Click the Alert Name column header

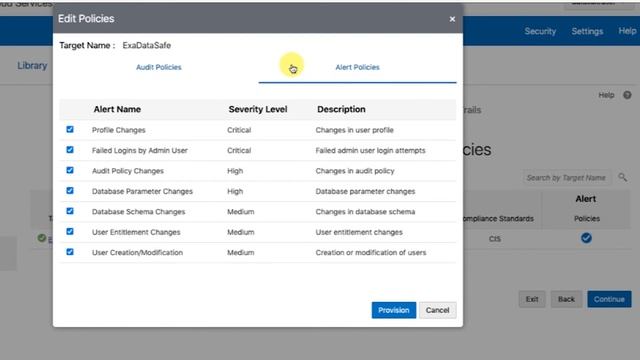pyautogui.click(x=117, y=109)
